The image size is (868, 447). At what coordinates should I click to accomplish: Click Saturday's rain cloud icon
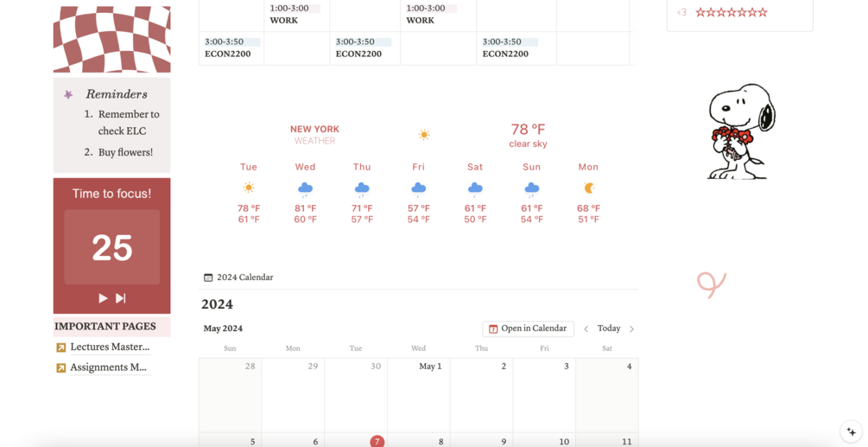tap(475, 189)
